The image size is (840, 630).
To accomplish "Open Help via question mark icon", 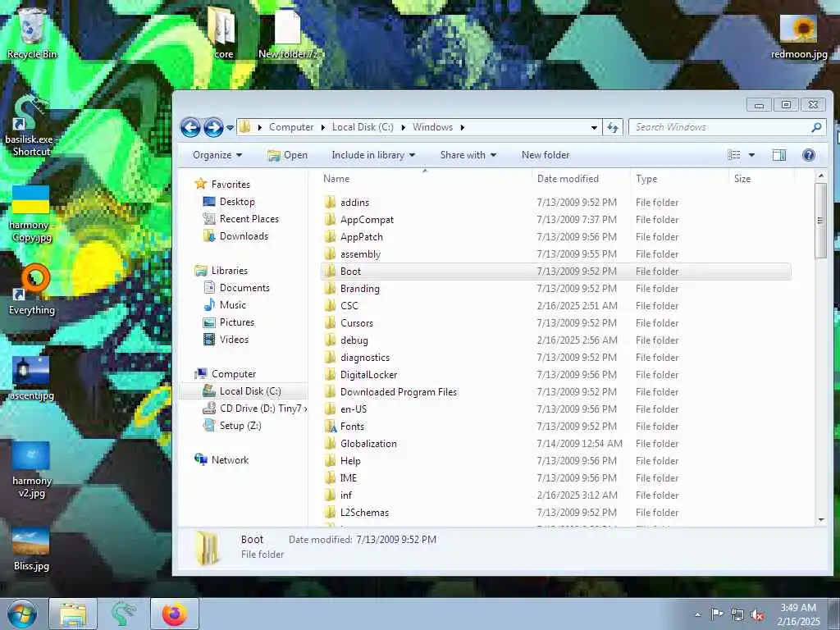I will [x=808, y=155].
